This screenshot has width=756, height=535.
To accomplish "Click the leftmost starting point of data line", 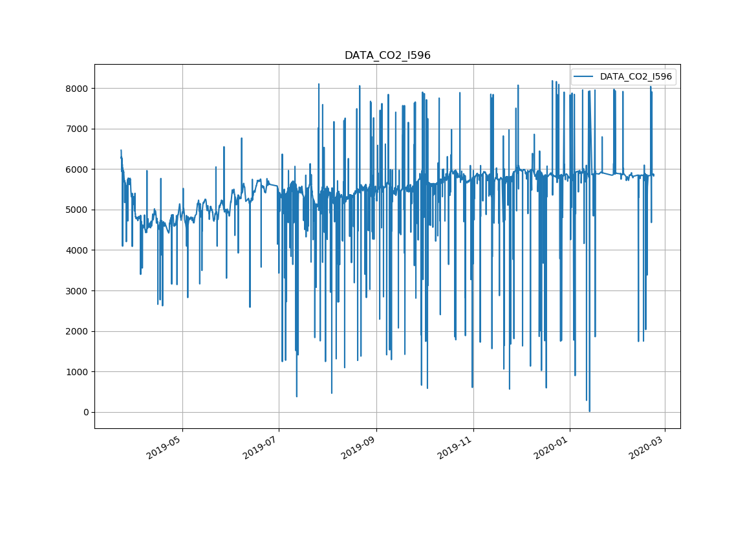I will coord(121,151).
